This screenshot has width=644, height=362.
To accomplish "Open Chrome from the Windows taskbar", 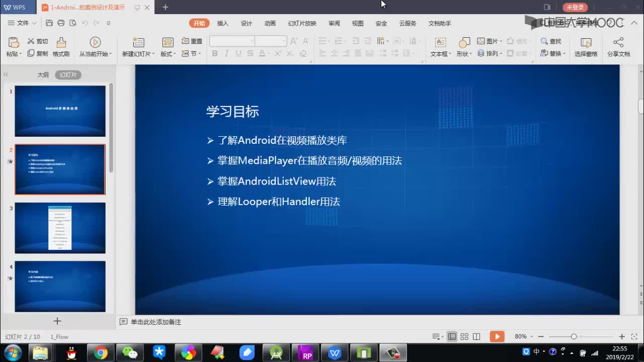I will pyautogui.click(x=101, y=353).
